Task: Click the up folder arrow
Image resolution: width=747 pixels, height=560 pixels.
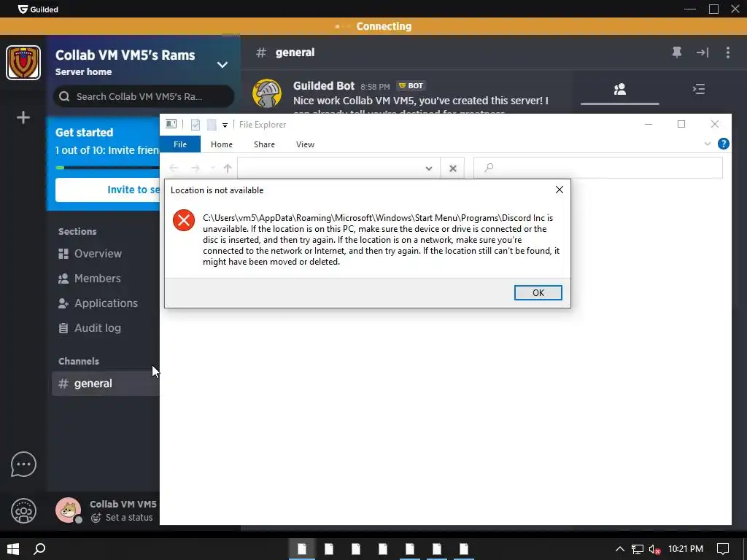Action: coord(228,168)
